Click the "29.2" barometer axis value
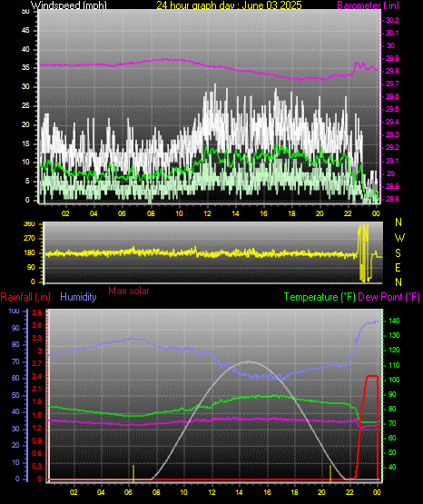This screenshot has width=423, height=504. click(392, 147)
